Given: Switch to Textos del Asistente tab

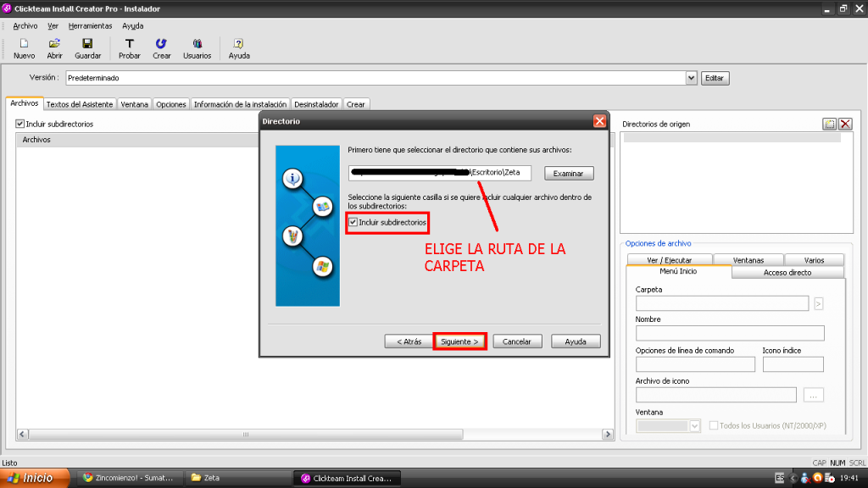Looking at the screenshot, I should point(79,104).
